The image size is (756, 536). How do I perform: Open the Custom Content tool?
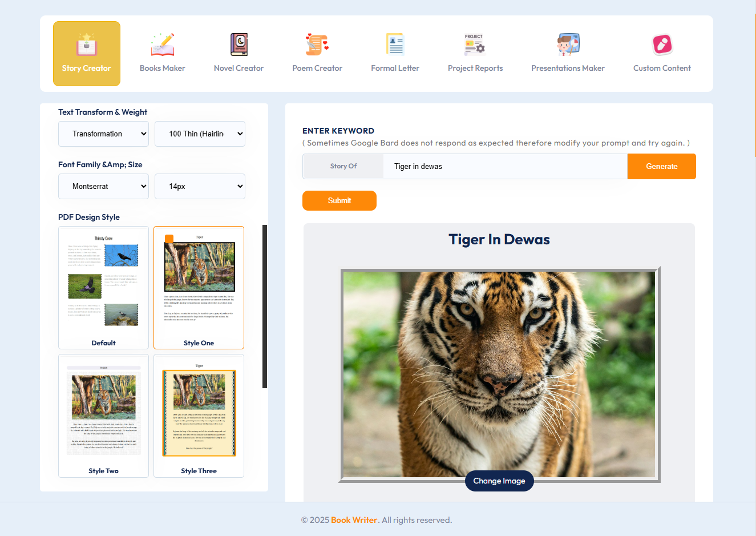[x=662, y=54]
